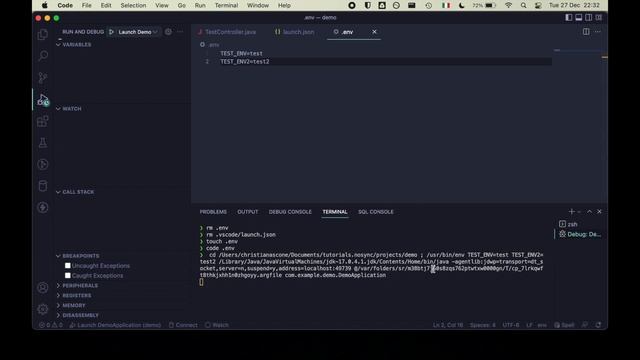Click the Spell status bar item
The width and height of the screenshot is (640, 360).
pos(564,325)
